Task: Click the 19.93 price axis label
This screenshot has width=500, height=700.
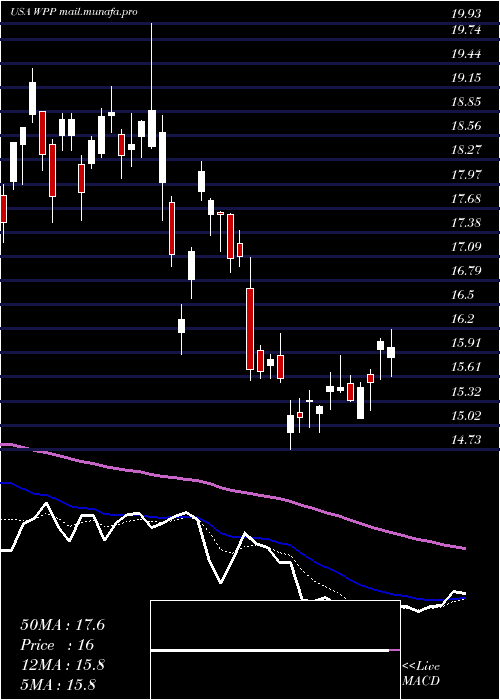Action: (466, 14)
